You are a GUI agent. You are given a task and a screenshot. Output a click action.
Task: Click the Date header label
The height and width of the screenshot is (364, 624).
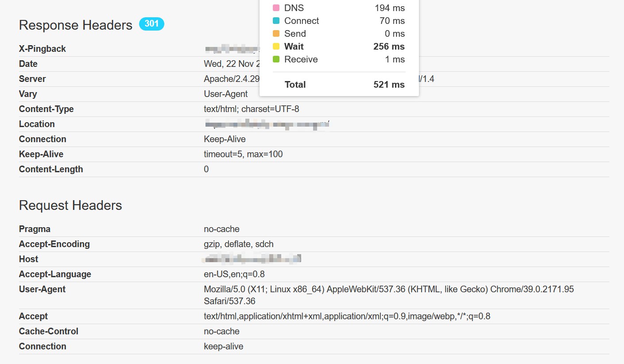coord(28,64)
